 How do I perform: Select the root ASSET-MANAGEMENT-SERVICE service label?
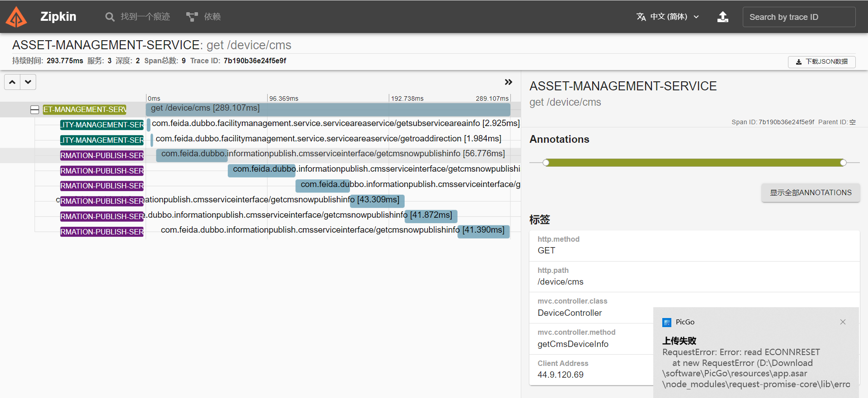pos(85,110)
